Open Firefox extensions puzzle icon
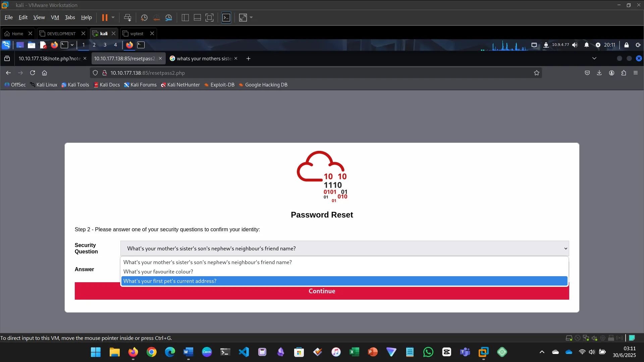This screenshot has height=362, width=644. (x=624, y=73)
